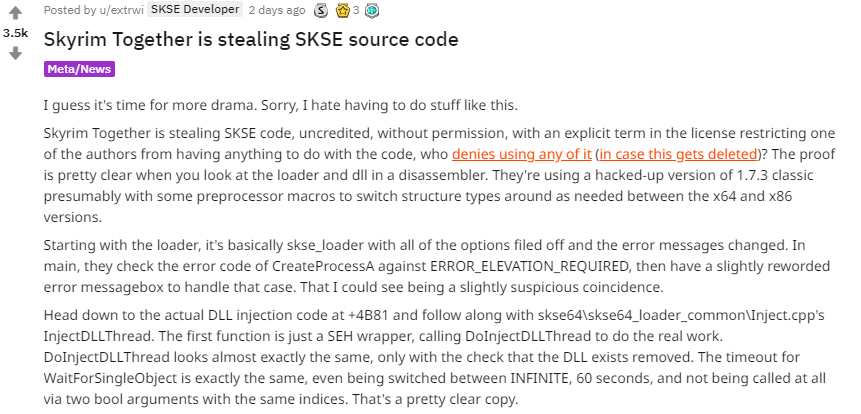
Task: Click the paragraph starting 'Head down to the actual DLL'
Action: (435, 357)
